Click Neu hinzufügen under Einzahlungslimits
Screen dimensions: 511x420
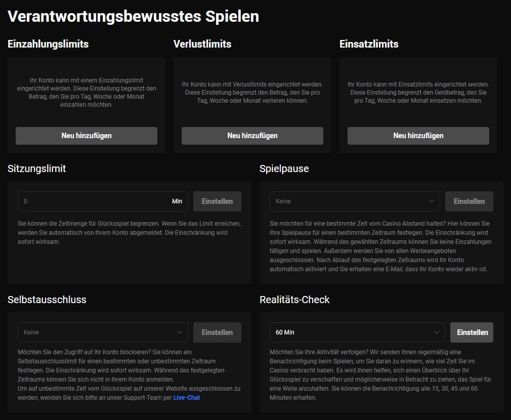click(x=86, y=136)
